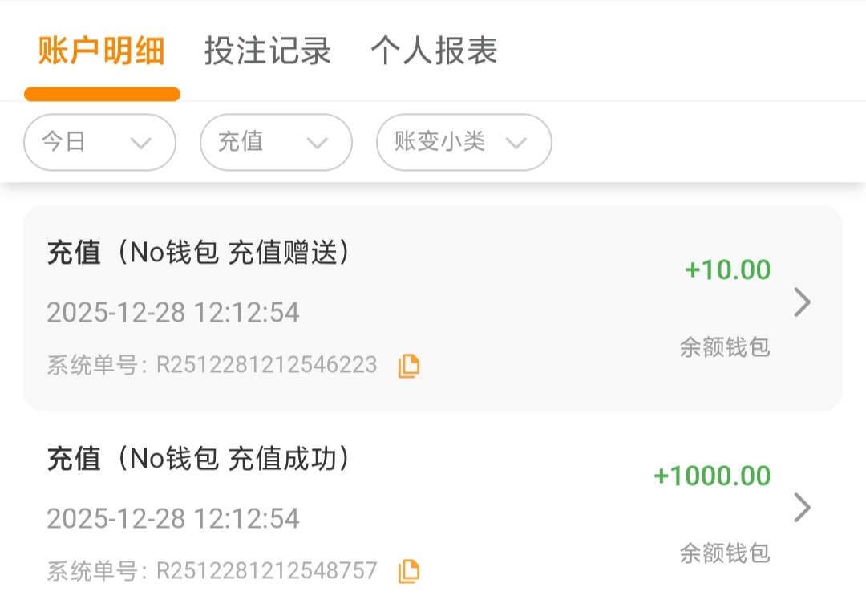Switch to the 个人报表 tab

click(434, 51)
